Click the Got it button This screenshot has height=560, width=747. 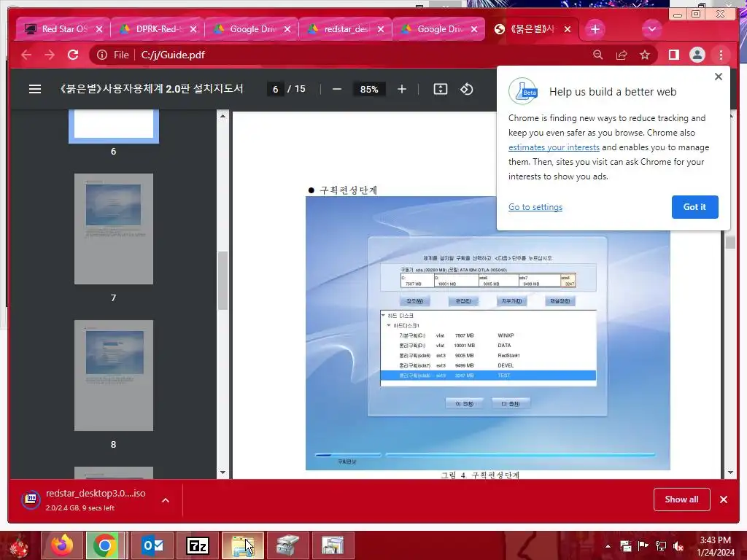(694, 206)
